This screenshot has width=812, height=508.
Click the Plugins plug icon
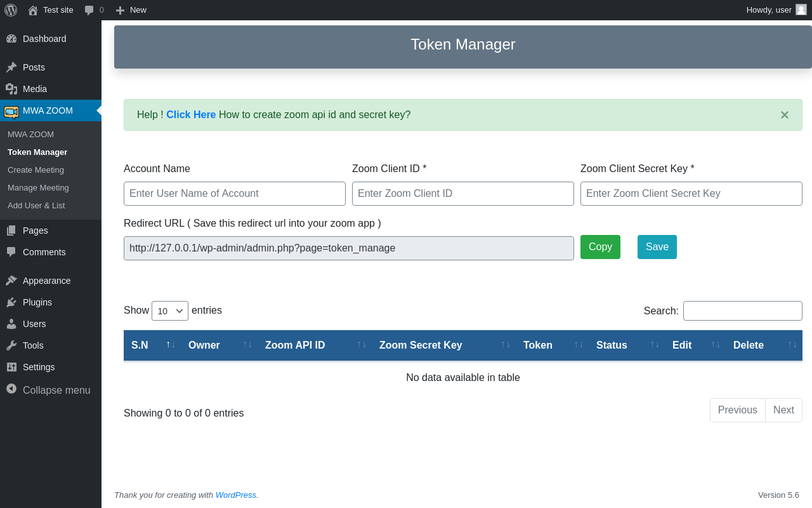(x=11, y=302)
